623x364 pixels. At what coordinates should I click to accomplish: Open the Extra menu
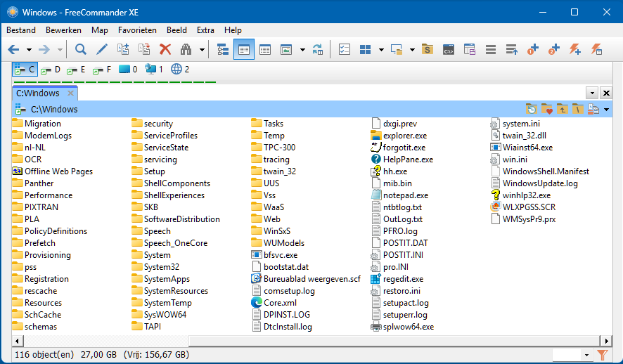tap(205, 30)
